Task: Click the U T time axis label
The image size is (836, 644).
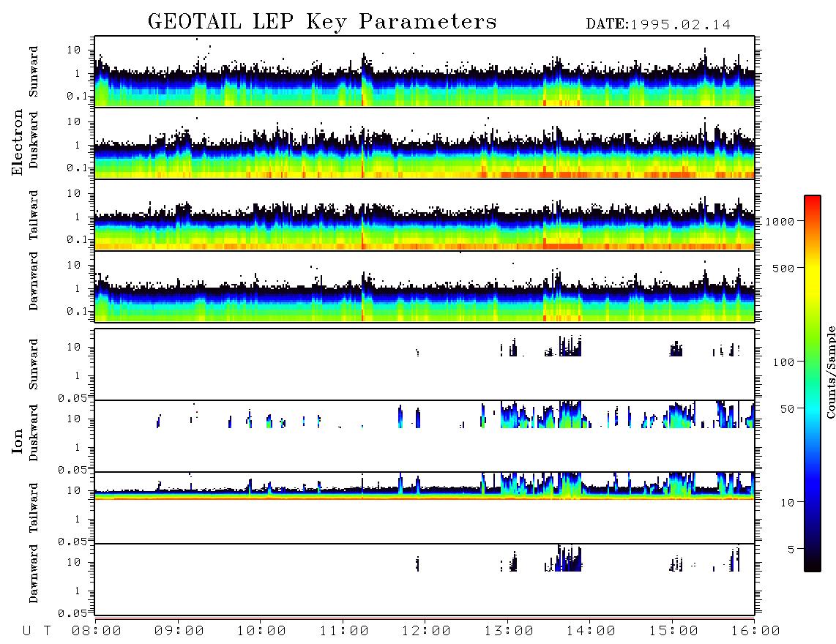Action: tap(37, 631)
